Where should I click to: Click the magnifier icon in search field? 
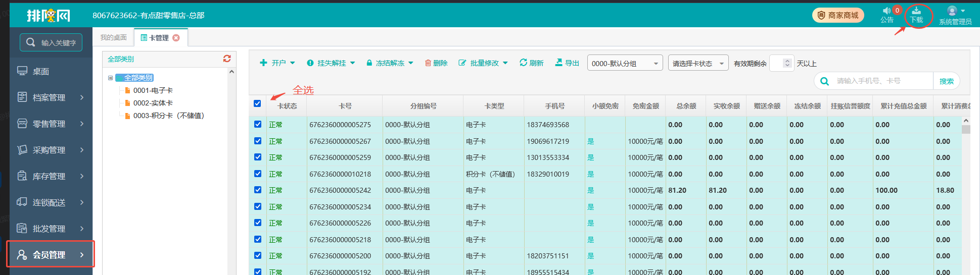(x=824, y=81)
